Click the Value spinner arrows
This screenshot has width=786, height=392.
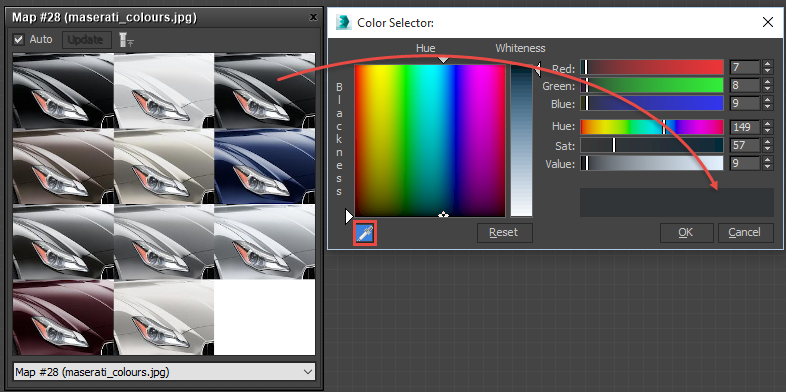coord(767,163)
